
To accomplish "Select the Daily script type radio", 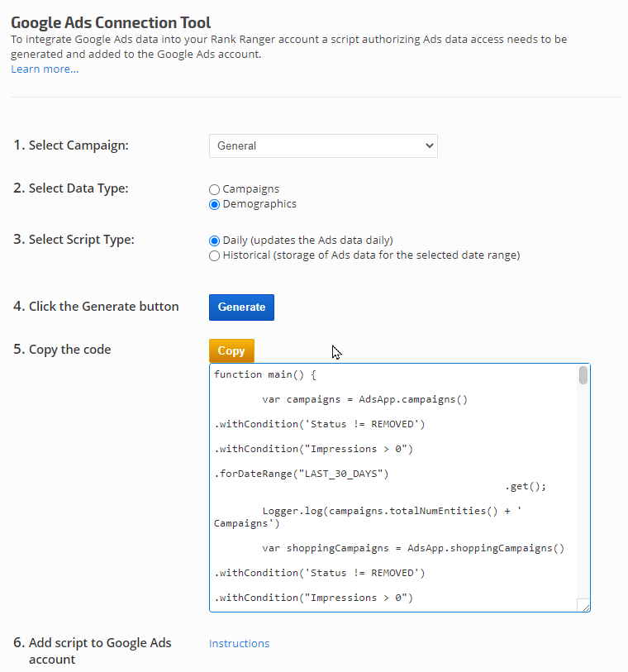I will click(x=215, y=241).
